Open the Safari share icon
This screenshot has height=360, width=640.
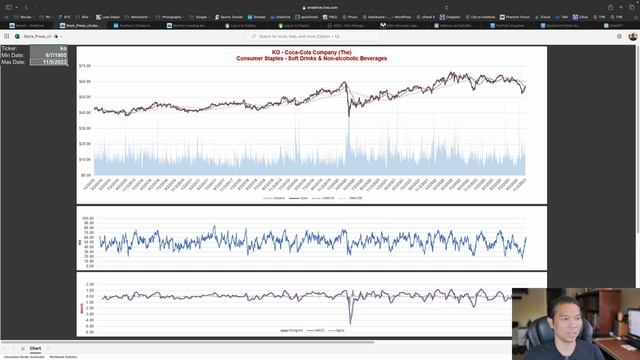tap(610, 7)
